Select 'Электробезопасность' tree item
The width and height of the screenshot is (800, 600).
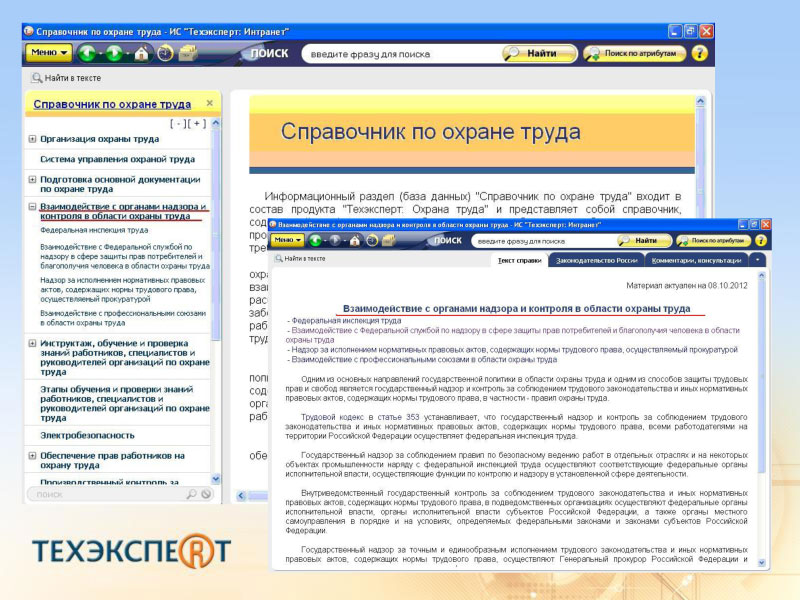(x=87, y=435)
